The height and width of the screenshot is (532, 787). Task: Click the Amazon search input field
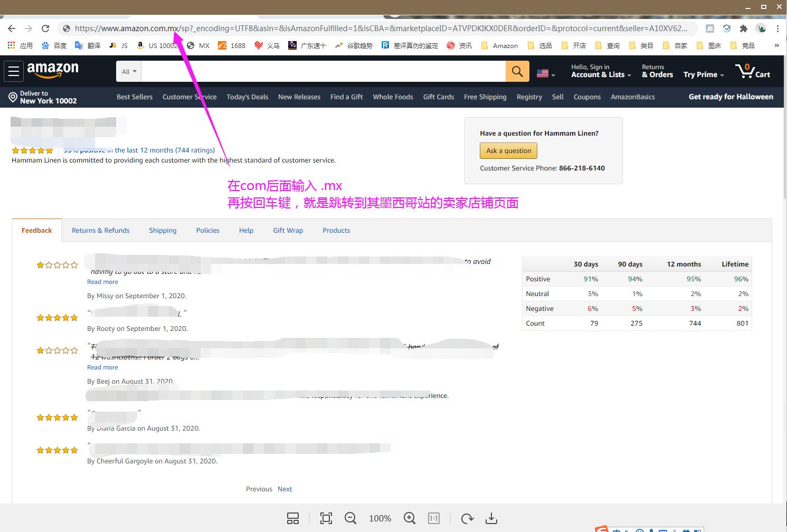323,71
